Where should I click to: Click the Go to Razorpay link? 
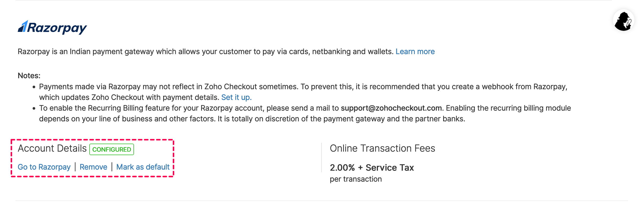[44, 167]
